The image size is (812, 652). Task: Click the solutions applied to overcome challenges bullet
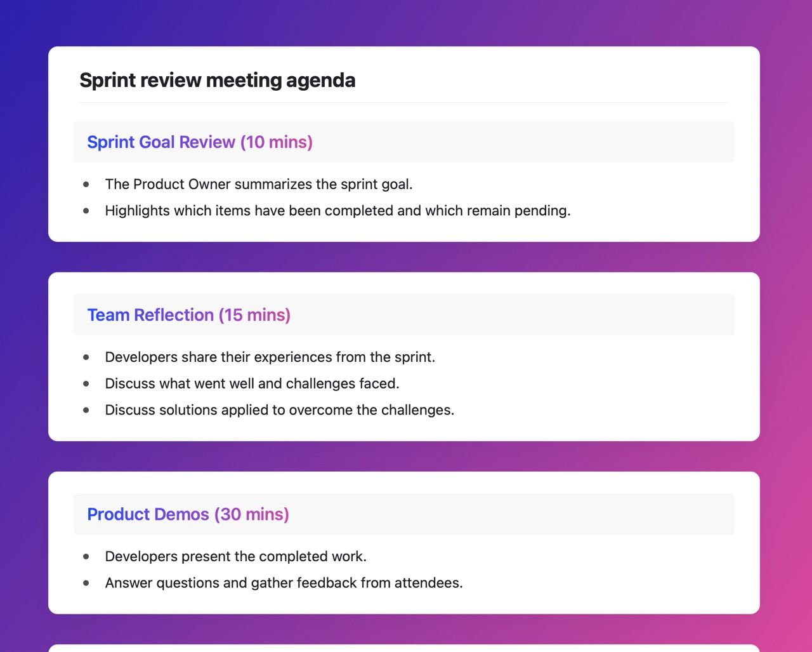280,409
